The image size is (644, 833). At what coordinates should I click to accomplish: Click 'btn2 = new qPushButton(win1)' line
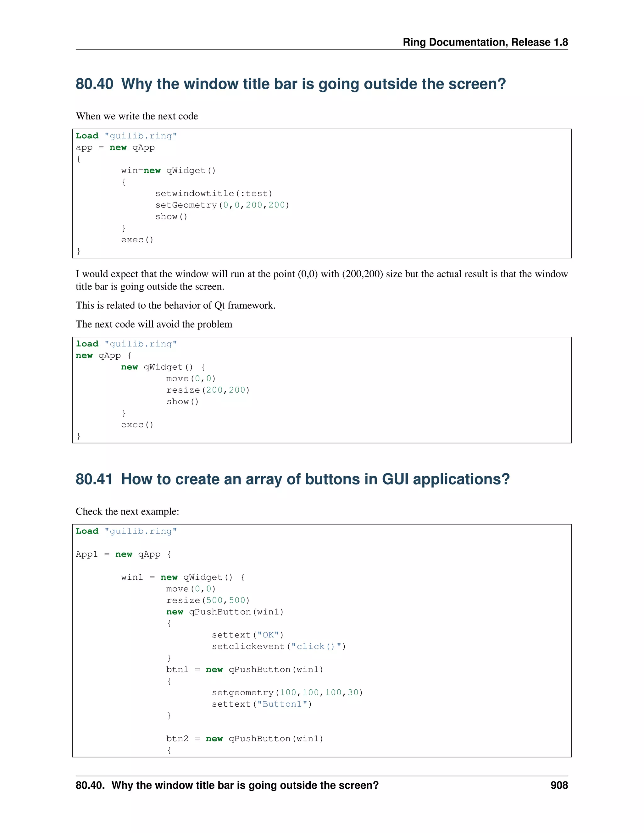point(245,738)
